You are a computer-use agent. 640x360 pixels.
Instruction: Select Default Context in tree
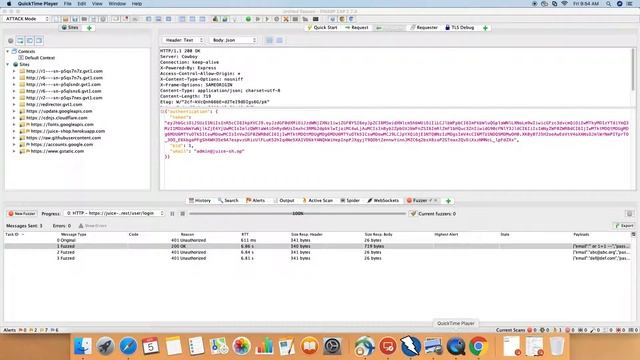coord(36,58)
